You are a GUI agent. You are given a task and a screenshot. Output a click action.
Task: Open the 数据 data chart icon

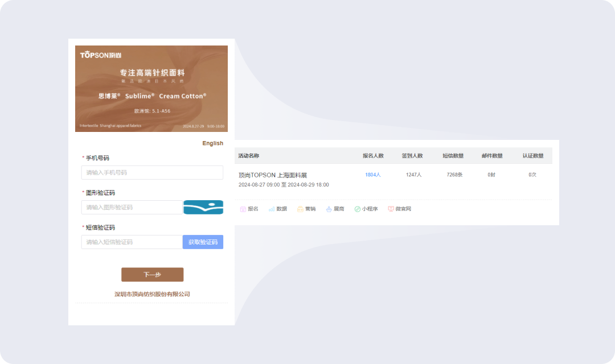[272, 209]
